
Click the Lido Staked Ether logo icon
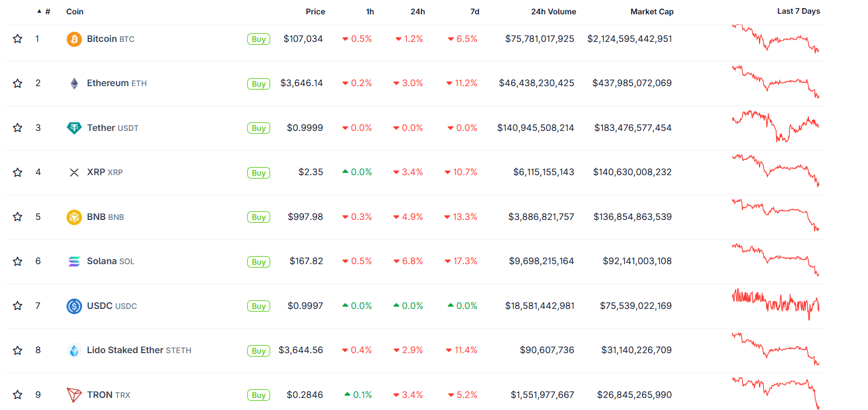[74, 350]
